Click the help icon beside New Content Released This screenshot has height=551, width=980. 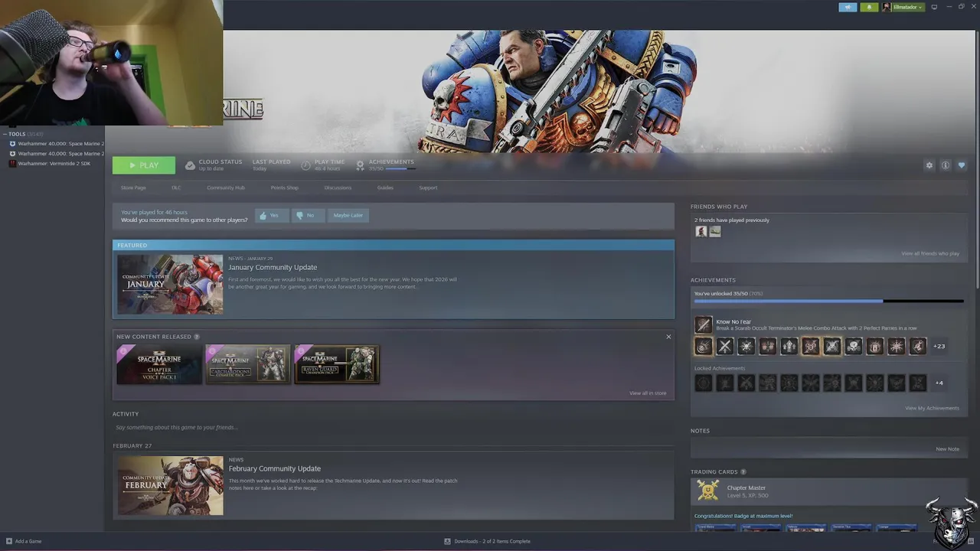[197, 337]
